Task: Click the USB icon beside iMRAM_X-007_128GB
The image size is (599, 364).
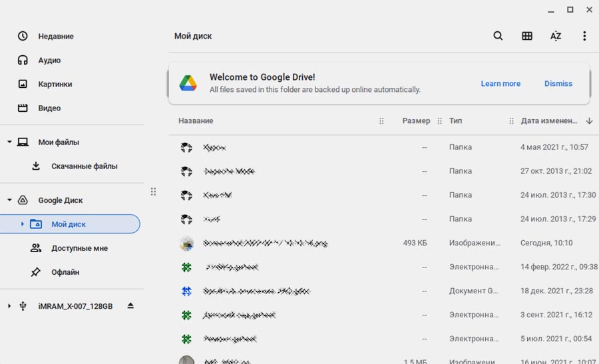Action: (x=23, y=306)
